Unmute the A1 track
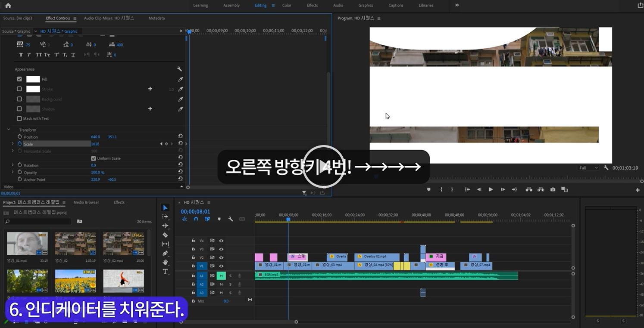Viewport: 644px width, 328px height. pyautogui.click(x=221, y=275)
